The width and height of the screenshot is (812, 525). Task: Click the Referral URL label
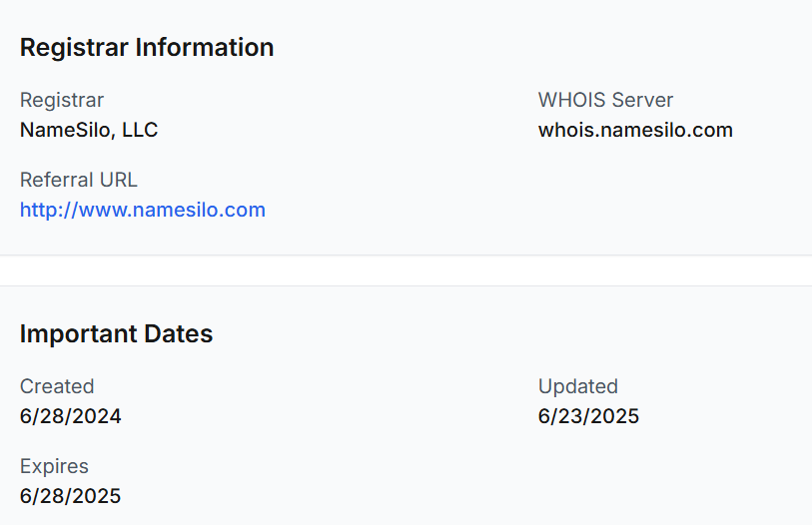(78, 180)
